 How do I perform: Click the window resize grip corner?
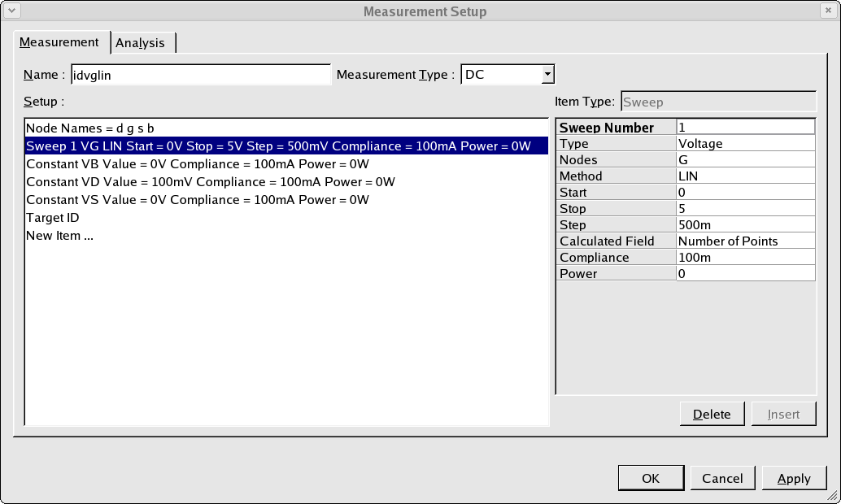point(833,496)
